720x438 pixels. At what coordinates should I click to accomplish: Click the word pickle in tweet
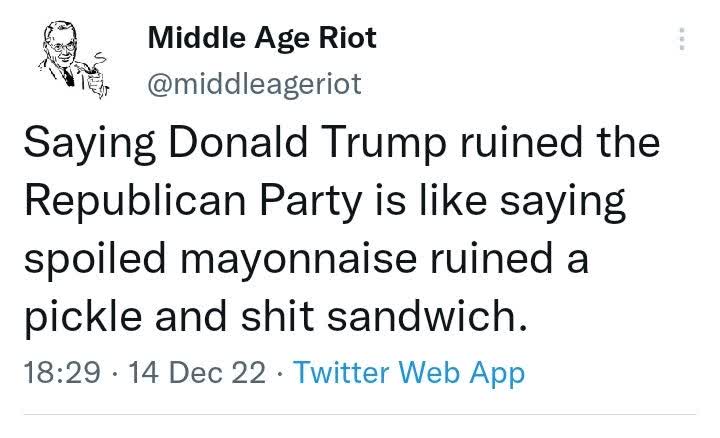pos(83,318)
